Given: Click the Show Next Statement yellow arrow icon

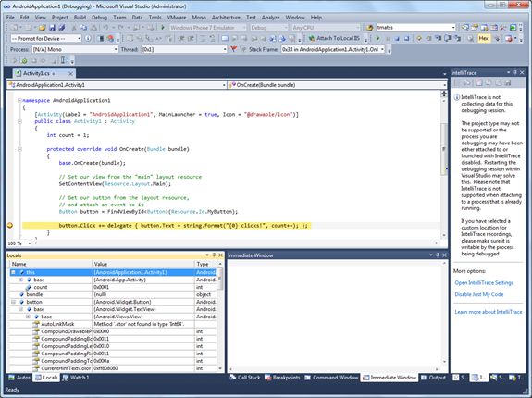Looking at the screenshot, I should (419, 38).
